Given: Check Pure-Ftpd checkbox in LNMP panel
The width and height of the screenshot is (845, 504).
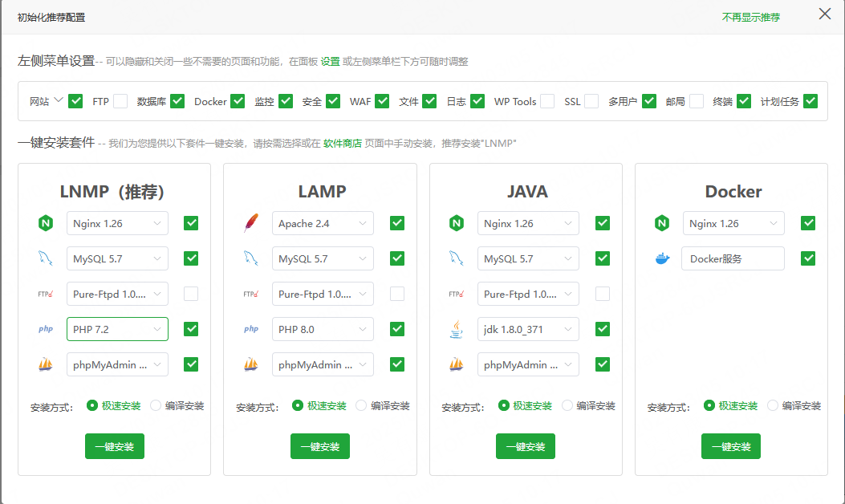Looking at the screenshot, I should 191,294.
